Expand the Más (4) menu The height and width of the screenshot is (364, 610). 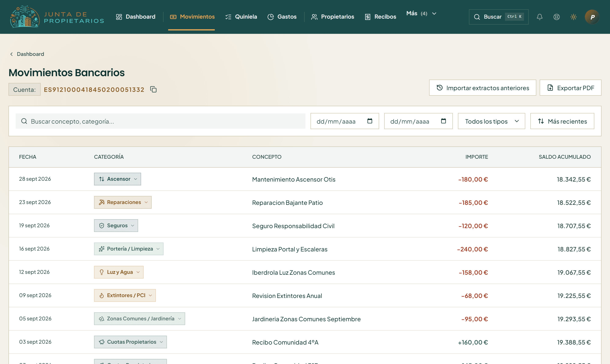(x=421, y=14)
